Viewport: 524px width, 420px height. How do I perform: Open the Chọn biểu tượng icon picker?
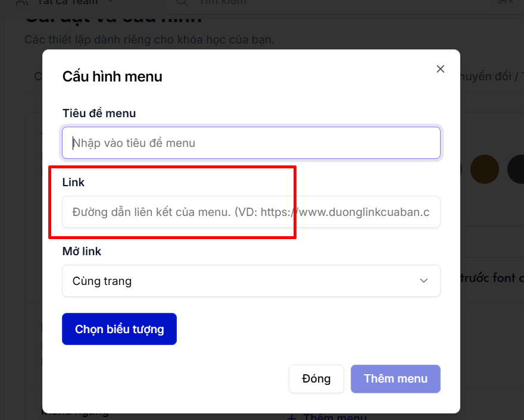pos(119,329)
